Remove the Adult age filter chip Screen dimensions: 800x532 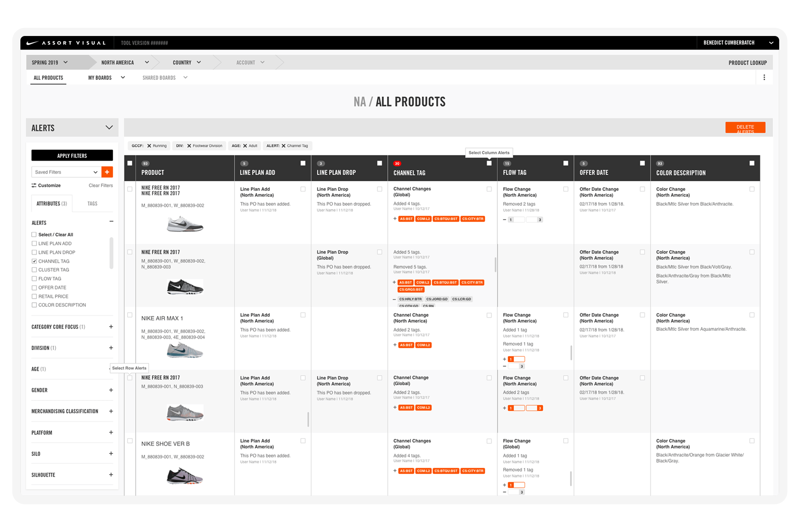click(x=245, y=146)
